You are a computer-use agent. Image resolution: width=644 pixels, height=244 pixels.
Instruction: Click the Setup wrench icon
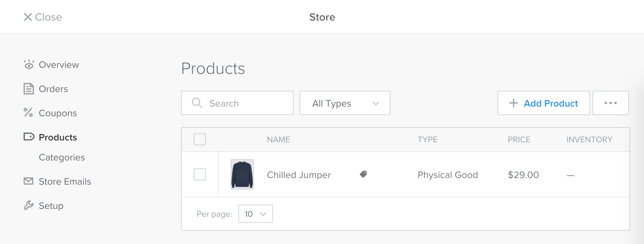(28, 205)
